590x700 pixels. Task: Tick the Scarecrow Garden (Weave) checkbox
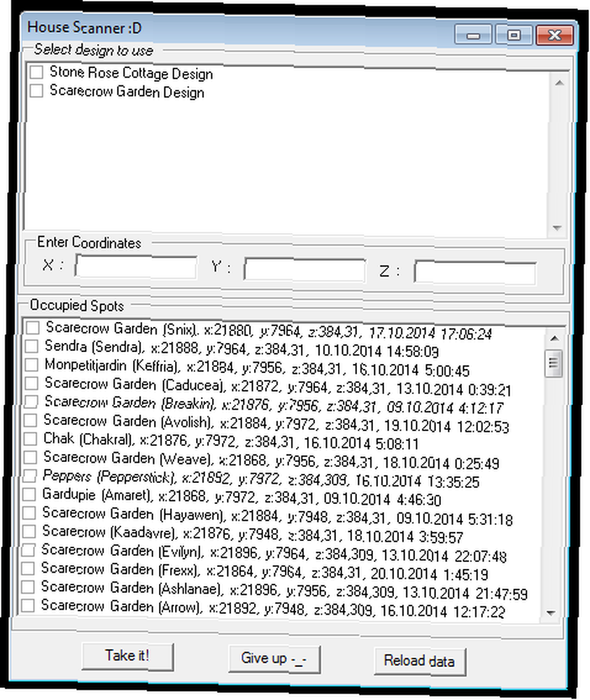point(30,457)
